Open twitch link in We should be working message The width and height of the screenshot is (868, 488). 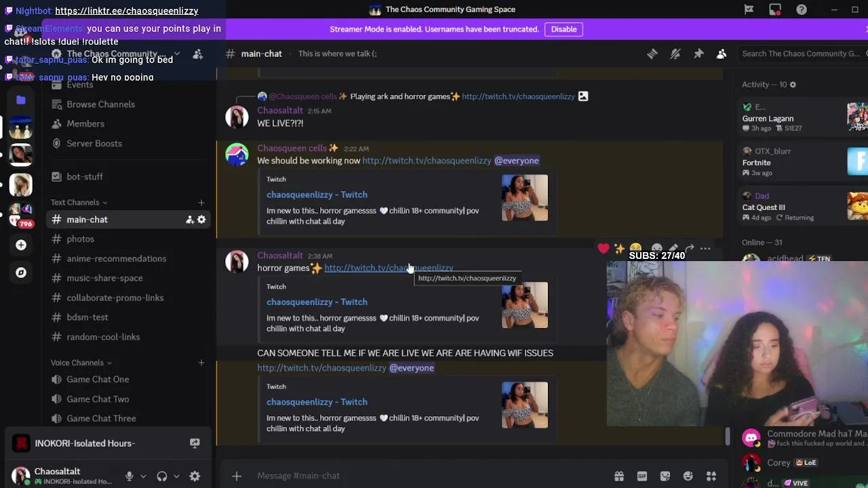tap(427, 161)
